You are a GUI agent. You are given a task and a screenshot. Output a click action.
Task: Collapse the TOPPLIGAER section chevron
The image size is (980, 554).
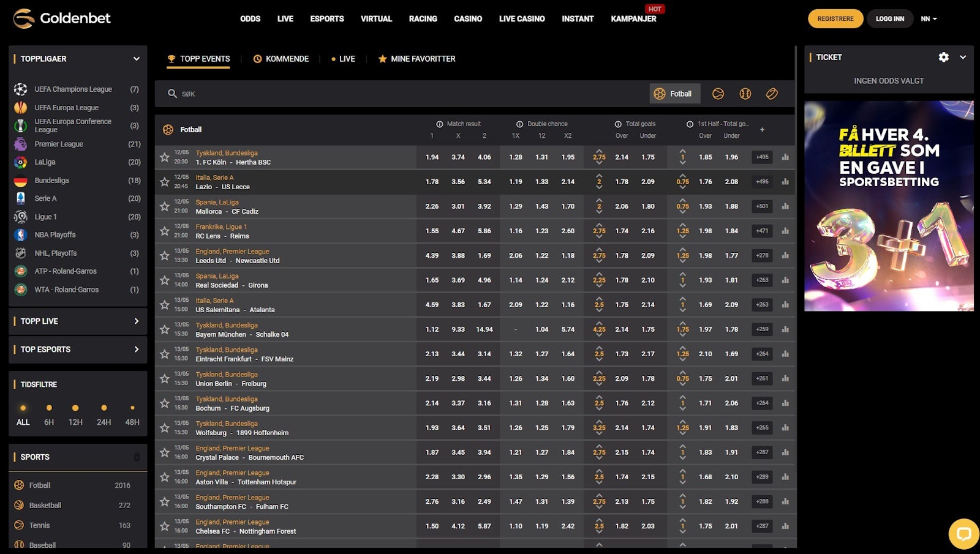pyautogui.click(x=136, y=59)
